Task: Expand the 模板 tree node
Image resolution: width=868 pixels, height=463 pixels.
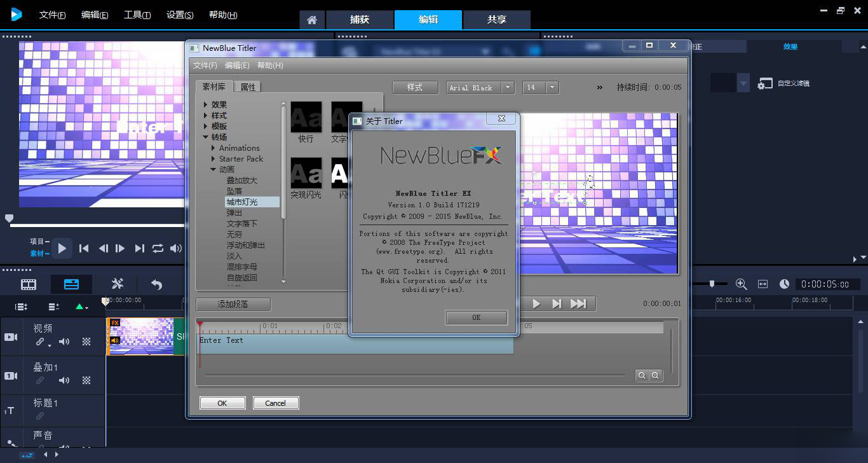Action: tap(206, 126)
